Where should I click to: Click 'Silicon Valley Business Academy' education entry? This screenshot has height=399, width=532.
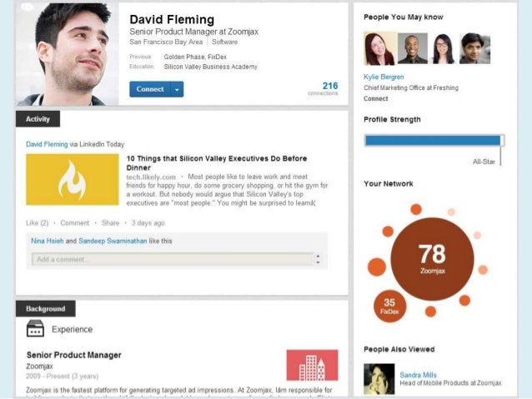[211, 67]
